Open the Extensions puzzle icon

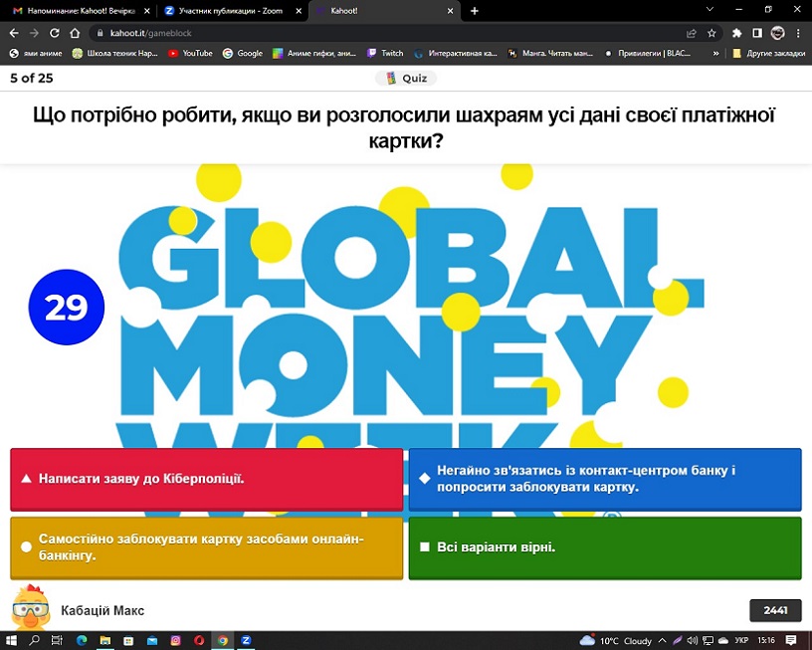(x=736, y=33)
